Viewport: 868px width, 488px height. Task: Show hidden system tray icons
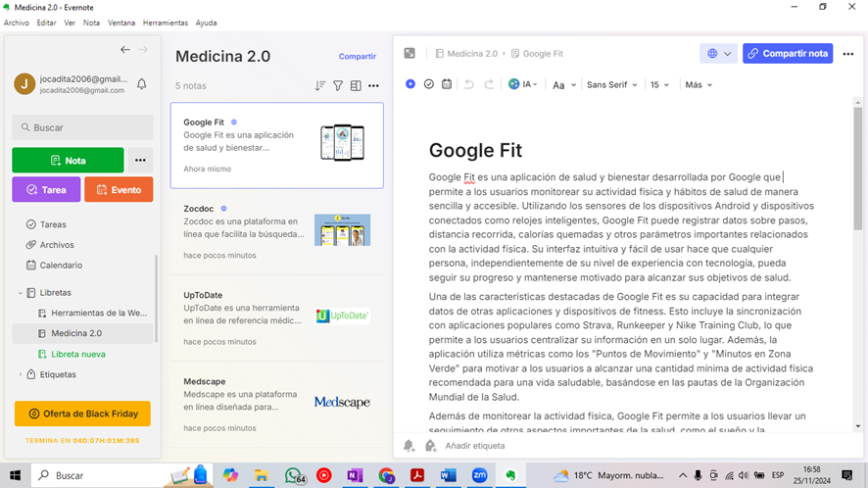pos(683,475)
